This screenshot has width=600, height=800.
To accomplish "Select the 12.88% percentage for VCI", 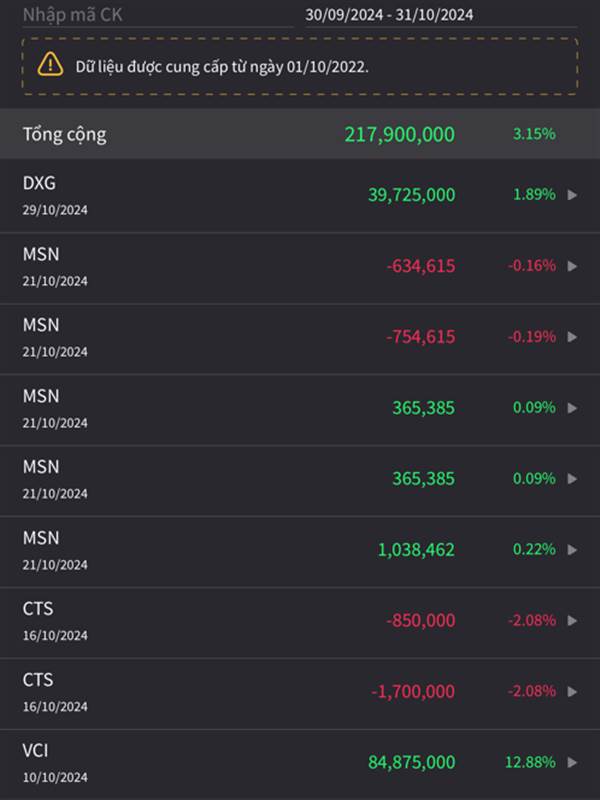I will tap(531, 762).
